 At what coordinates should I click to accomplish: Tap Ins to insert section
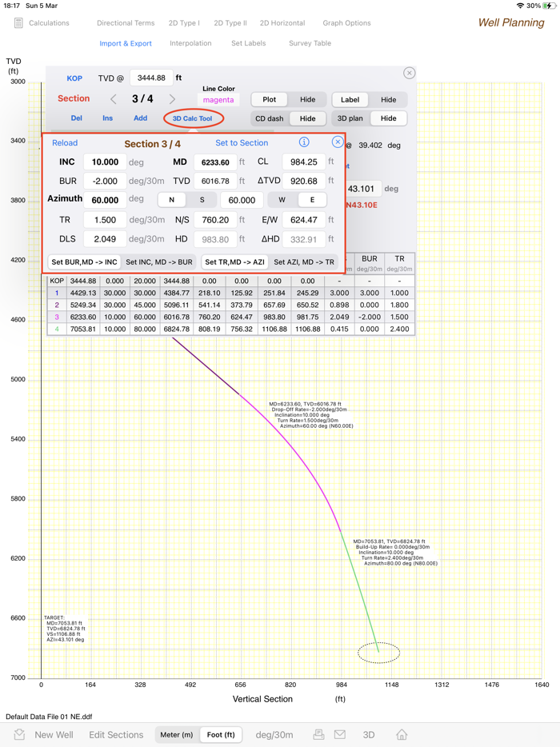(x=108, y=118)
